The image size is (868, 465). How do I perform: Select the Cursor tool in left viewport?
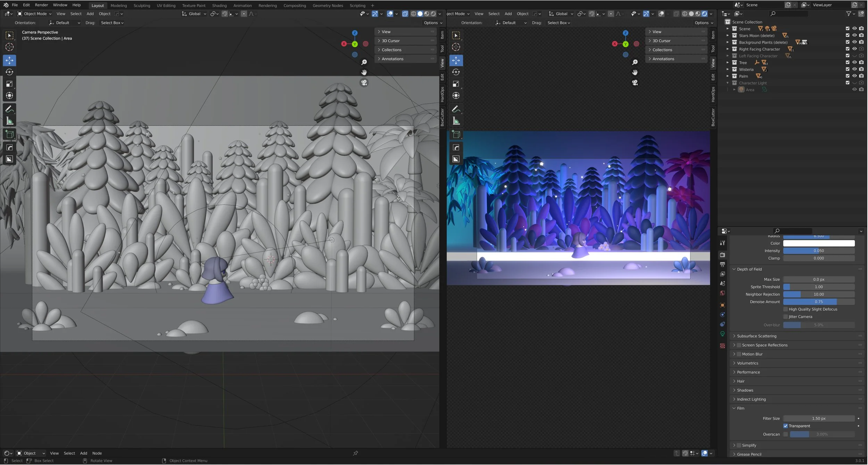[9, 47]
